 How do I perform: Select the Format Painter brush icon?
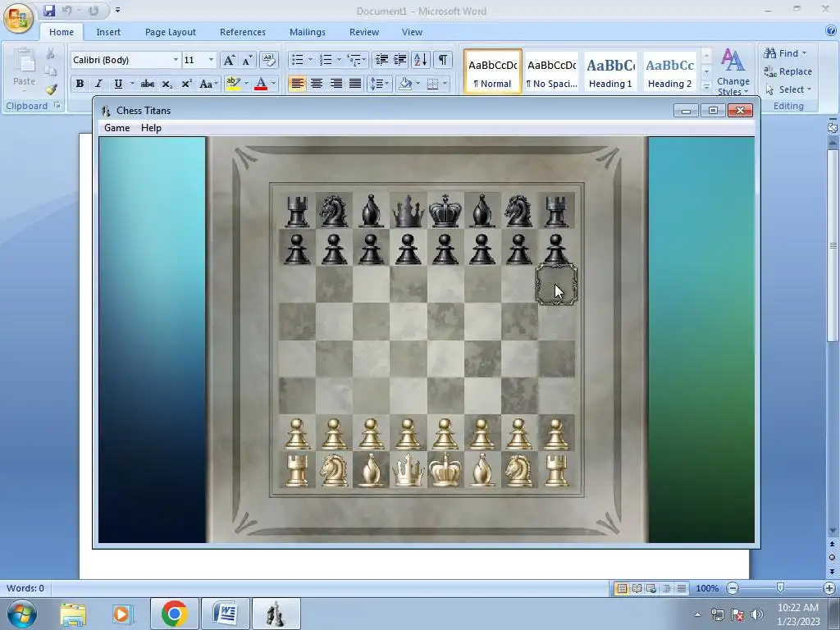click(x=51, y=89)
